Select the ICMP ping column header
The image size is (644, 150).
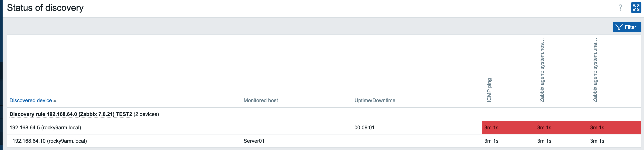pyautogui.click(x=489, y=90)
